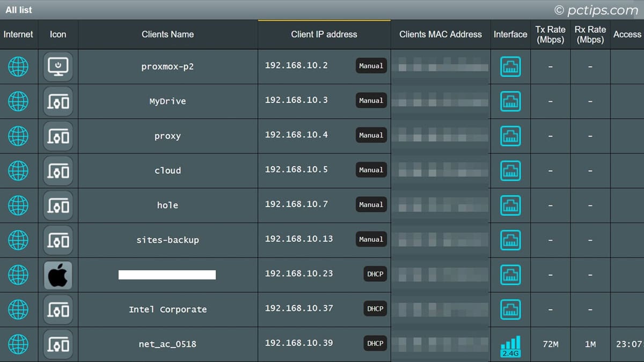Click the Manual badge for 192.168.10.2

[371, 66]
